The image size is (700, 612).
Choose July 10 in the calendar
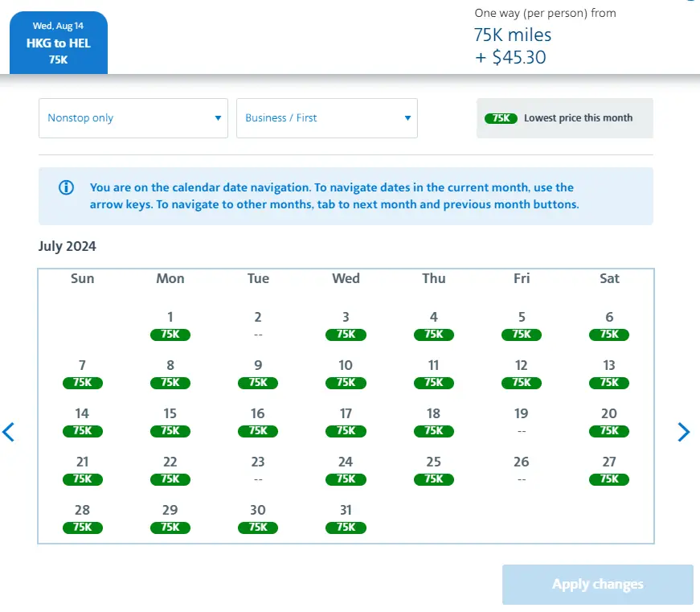[346, 373]
